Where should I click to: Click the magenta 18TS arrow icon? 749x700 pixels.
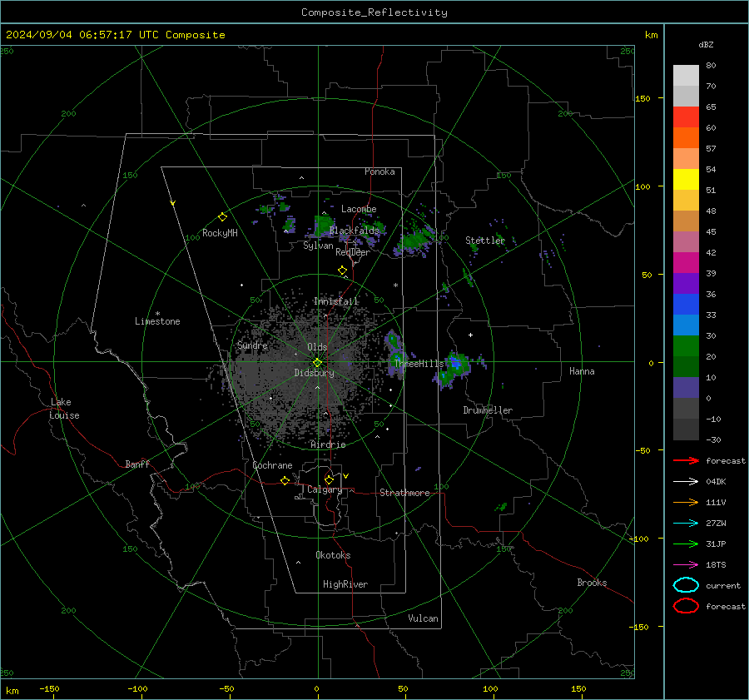click(686, 565)
